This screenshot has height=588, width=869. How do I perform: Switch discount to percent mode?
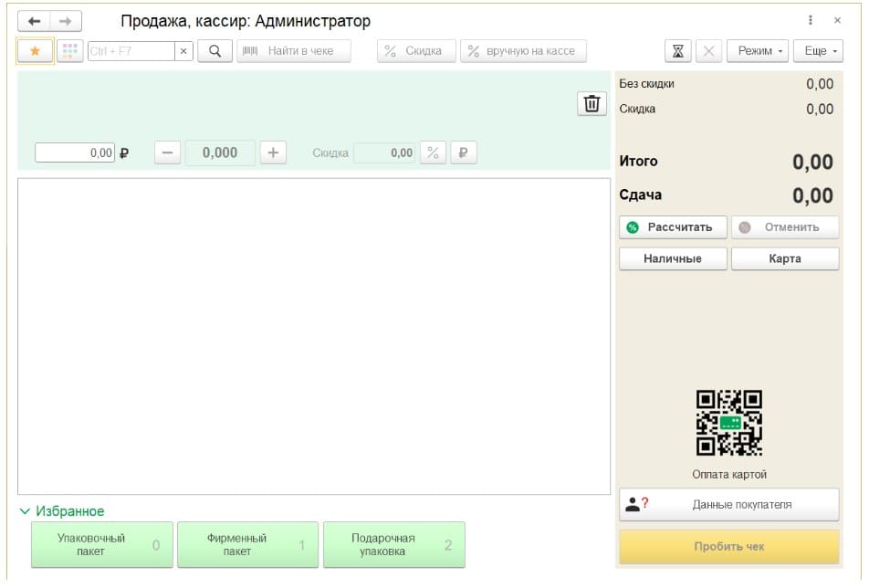point(434,153)
